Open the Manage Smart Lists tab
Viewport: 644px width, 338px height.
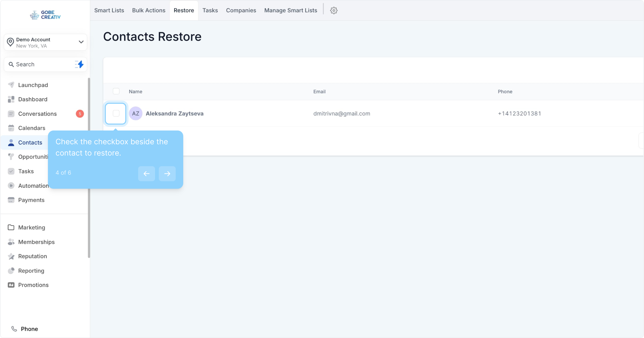(290, 10)
